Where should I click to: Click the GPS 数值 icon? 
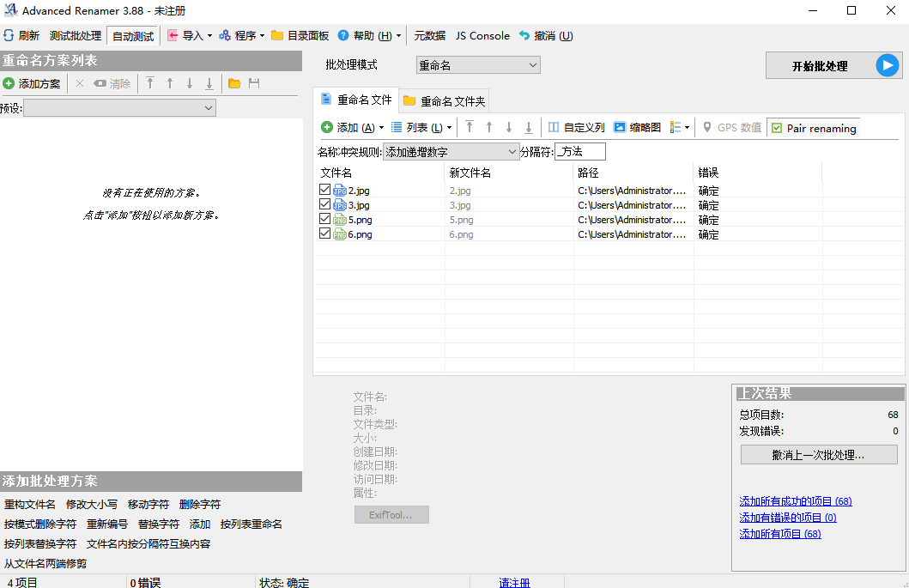[730, 128]
